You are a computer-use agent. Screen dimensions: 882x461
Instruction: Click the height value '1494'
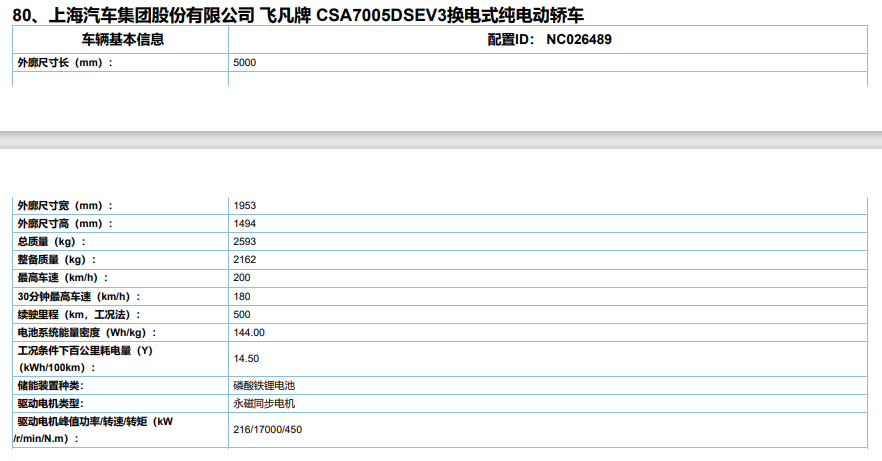[x=245, y=223]
